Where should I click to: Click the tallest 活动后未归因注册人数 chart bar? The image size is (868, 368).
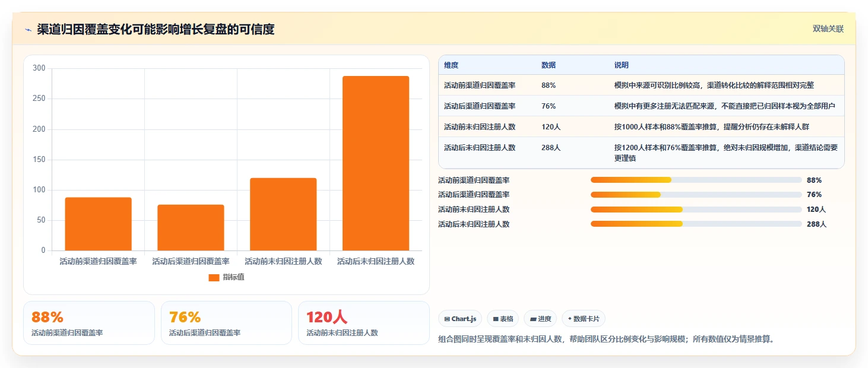[x=376, y=163]
